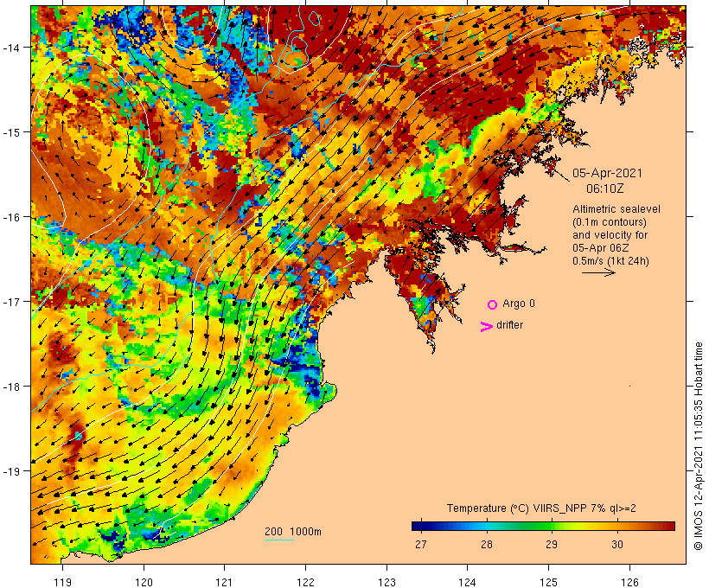Viewport: 709px width, 588px height.
Task: Click the '05-Apr 06Z' caption line
Action: click(x=600, y=248)
